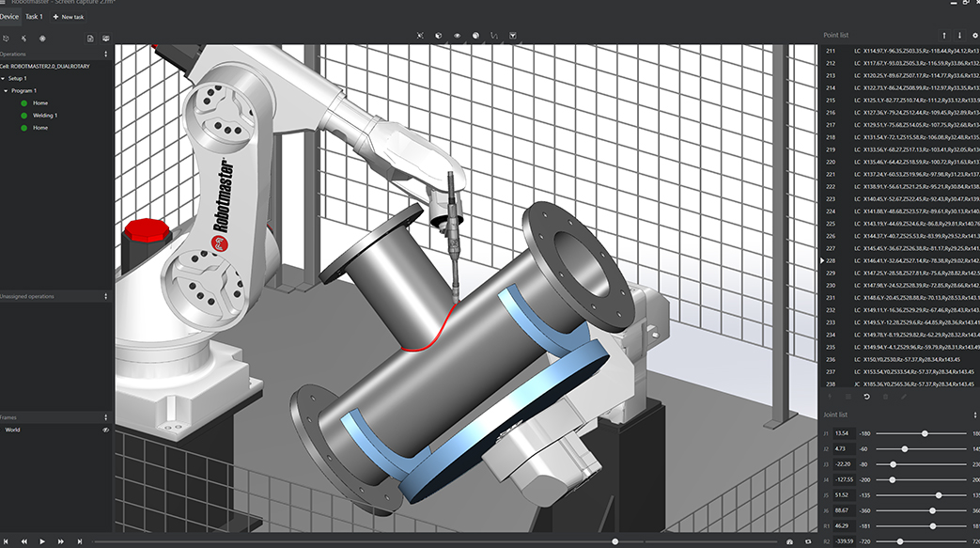Click the monitor icon above Operations panel
Image resolution: width=980 pixels, height=548 pixels.
point(105,39)
